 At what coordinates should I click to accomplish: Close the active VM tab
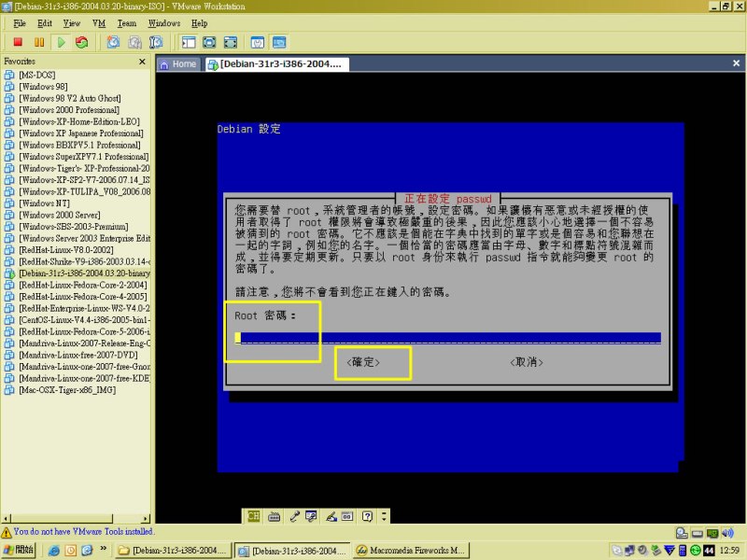(x=736, y=63)
